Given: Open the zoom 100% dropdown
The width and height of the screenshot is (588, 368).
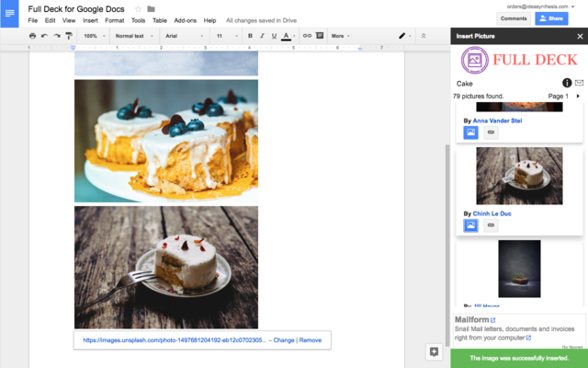Looking at the screenshot, I should tap(94, 36).
